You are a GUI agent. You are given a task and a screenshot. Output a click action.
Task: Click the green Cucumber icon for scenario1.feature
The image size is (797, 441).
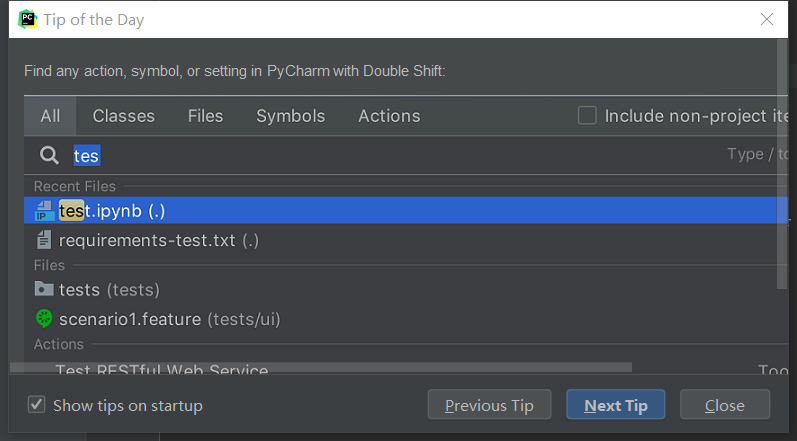click(x=44, y=319)
